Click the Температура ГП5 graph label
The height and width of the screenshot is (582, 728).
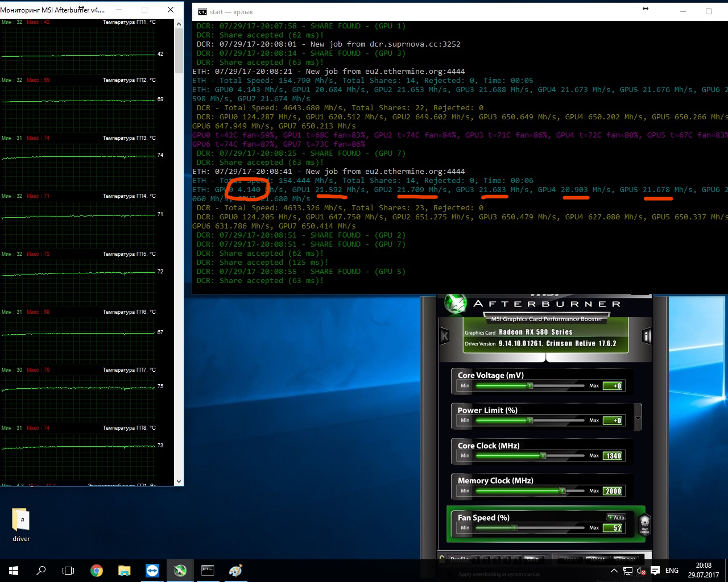tap(129, 254)
